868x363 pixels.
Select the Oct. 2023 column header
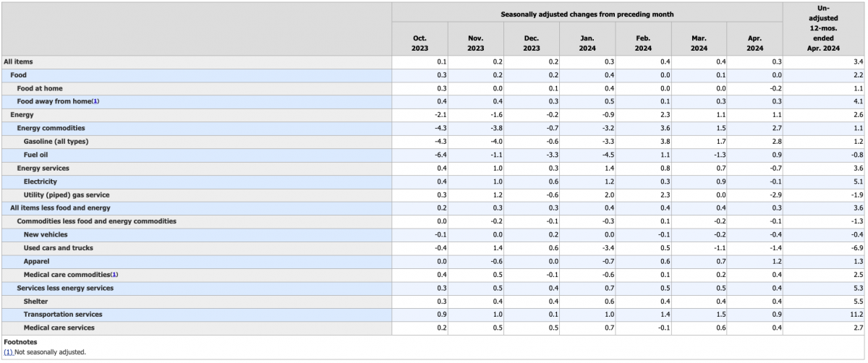[420, 43]
